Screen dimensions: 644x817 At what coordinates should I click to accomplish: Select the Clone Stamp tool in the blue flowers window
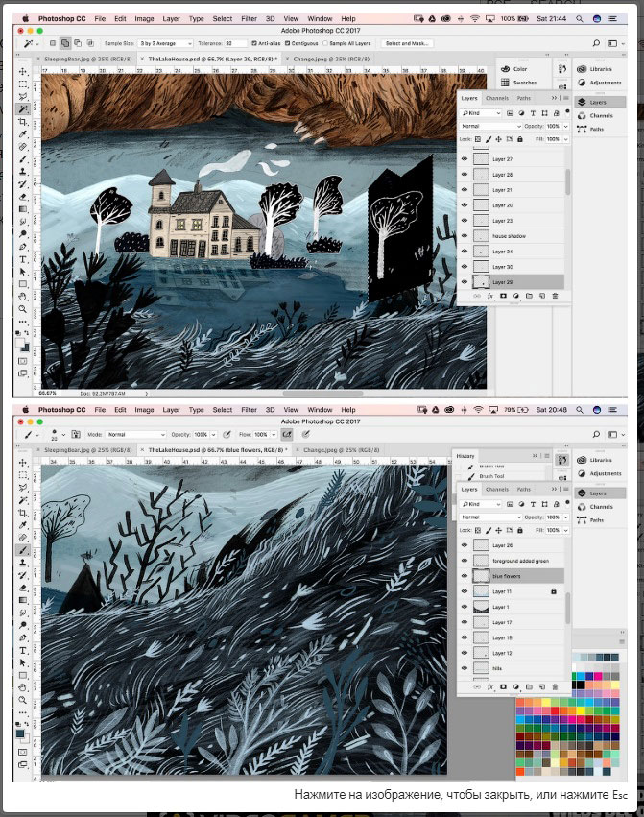point(23,563)
